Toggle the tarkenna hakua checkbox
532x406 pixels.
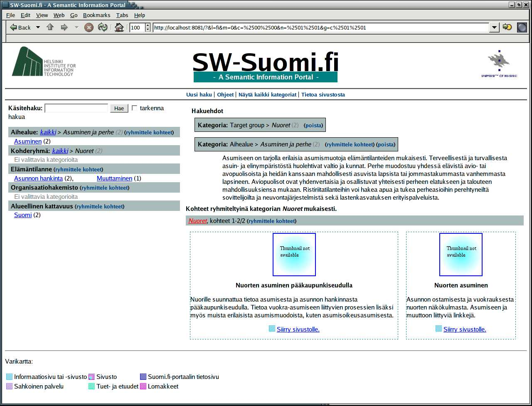[x=134, y=108]
